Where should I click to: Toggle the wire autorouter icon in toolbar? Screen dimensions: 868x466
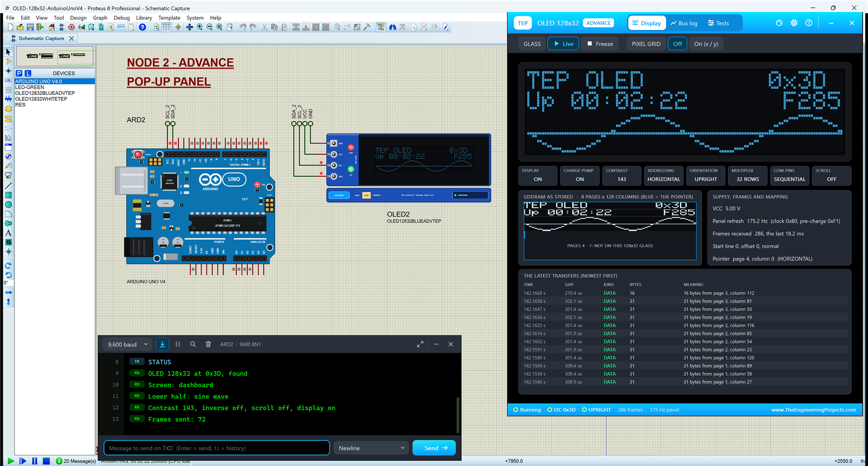tap(381, 27)
